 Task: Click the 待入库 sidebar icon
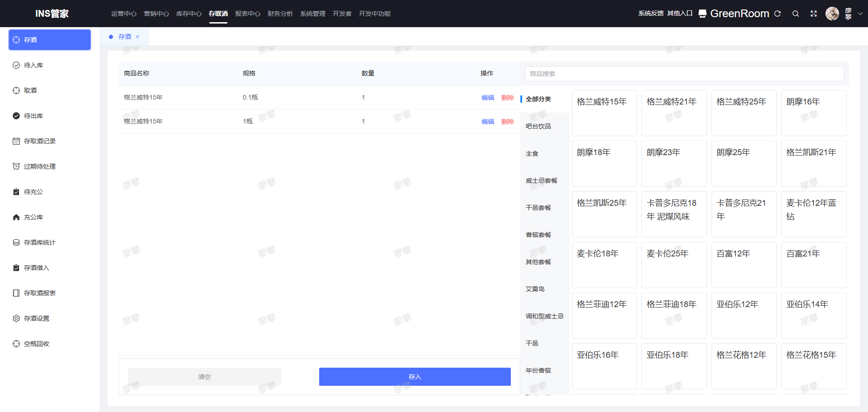[x=16, y=65]
